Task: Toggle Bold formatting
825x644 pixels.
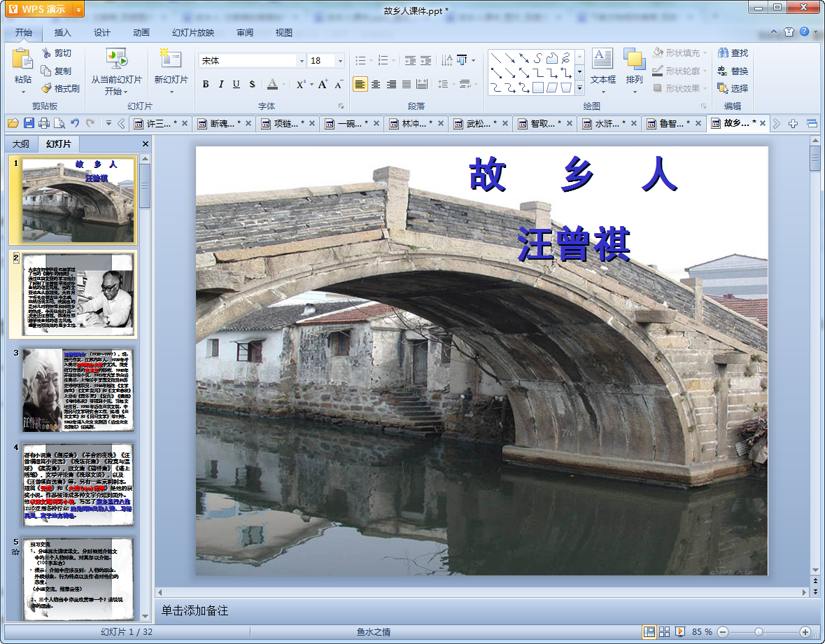Action: point(206,84)
